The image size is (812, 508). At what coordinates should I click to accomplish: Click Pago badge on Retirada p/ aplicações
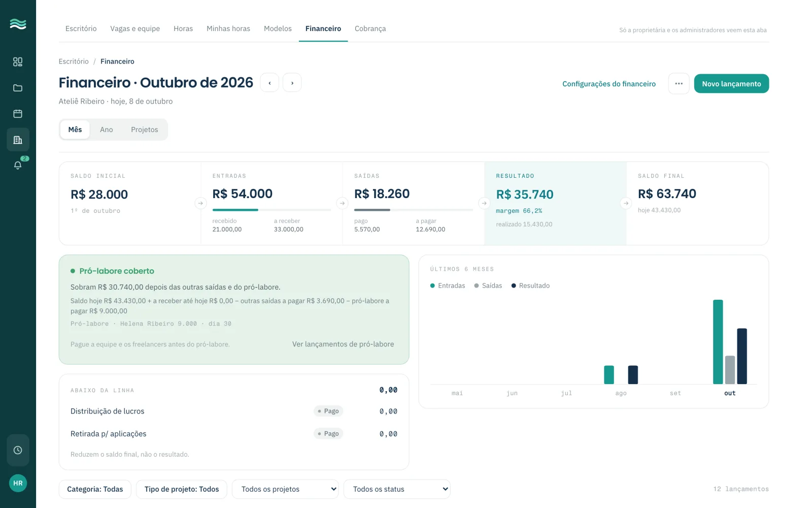328,433
